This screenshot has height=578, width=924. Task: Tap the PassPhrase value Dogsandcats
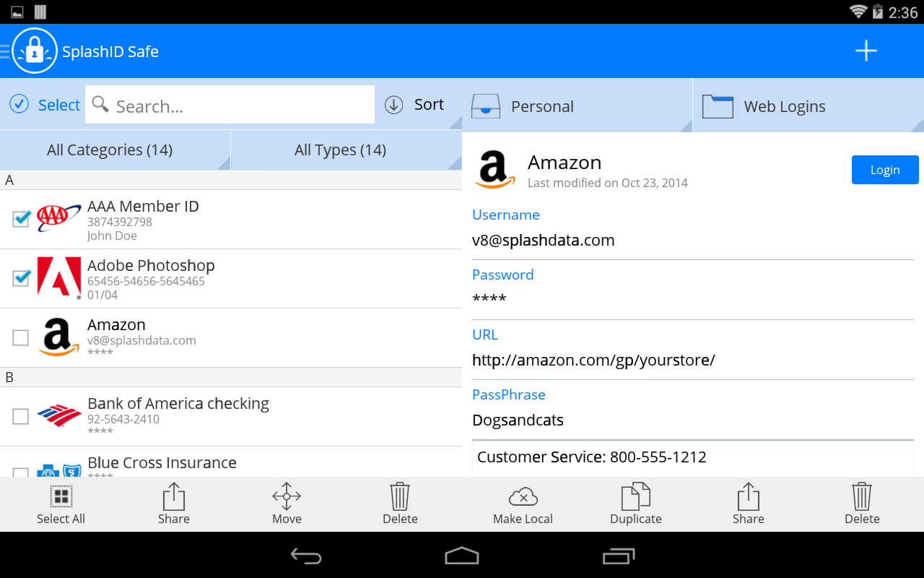click(x=518, y=420)
